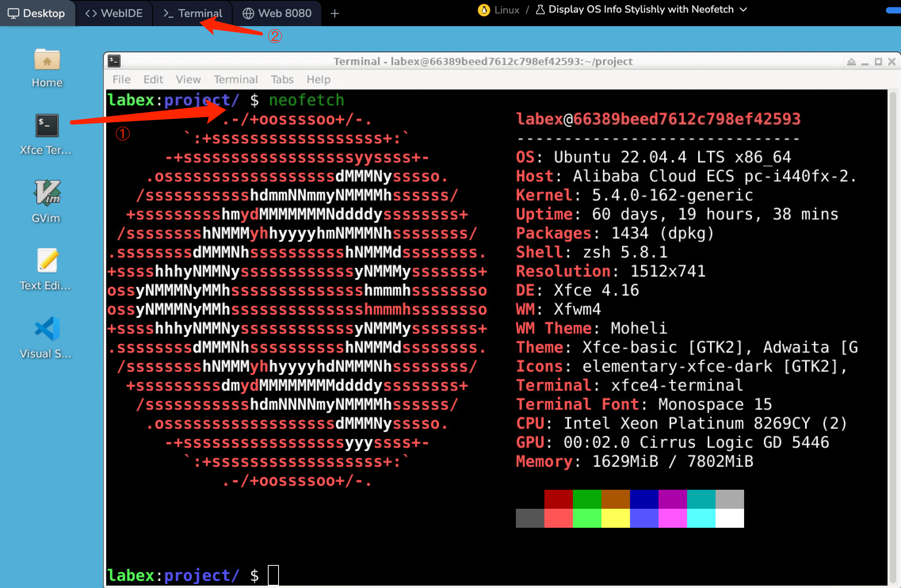Screen dimensions: 901x588
Task: Switch to the Terminal tab
Action: coord(193,13)
